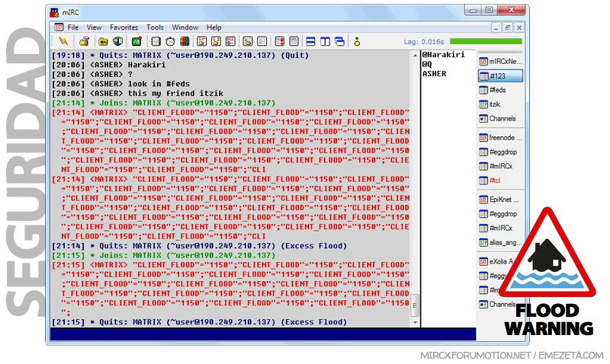Open the Scripts editor /a icon

coord(136,41)
